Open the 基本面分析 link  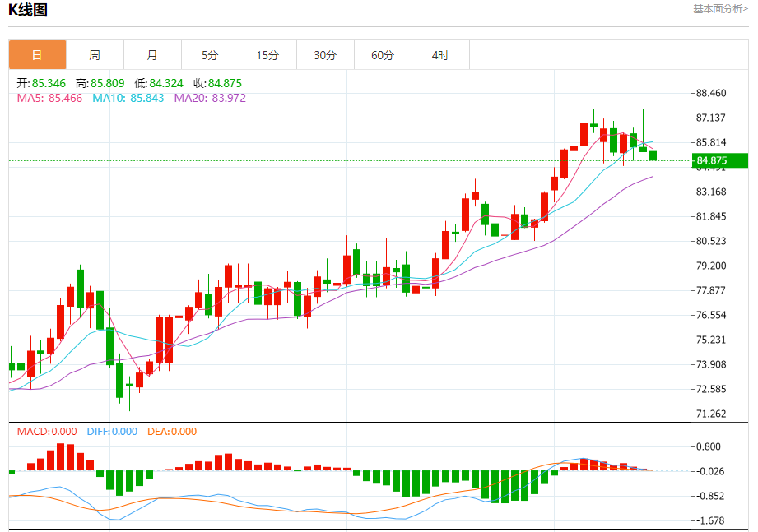(x=720, y=9)
